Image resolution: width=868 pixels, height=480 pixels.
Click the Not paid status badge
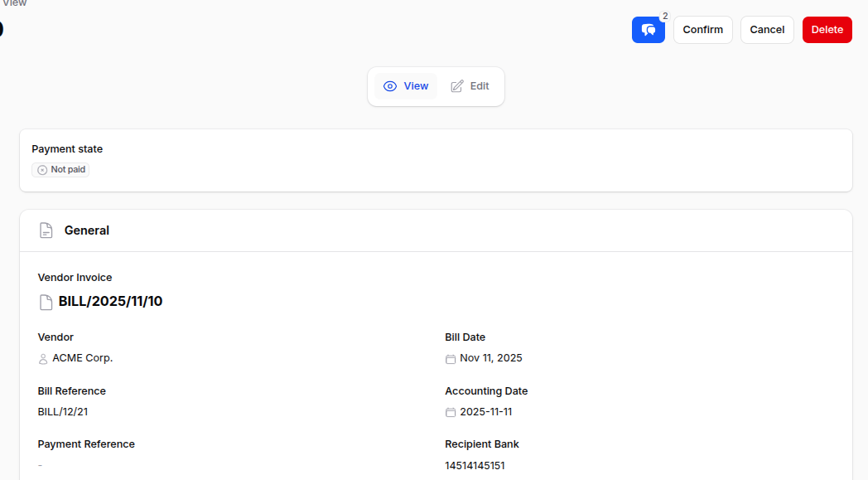tap(60, 170)
